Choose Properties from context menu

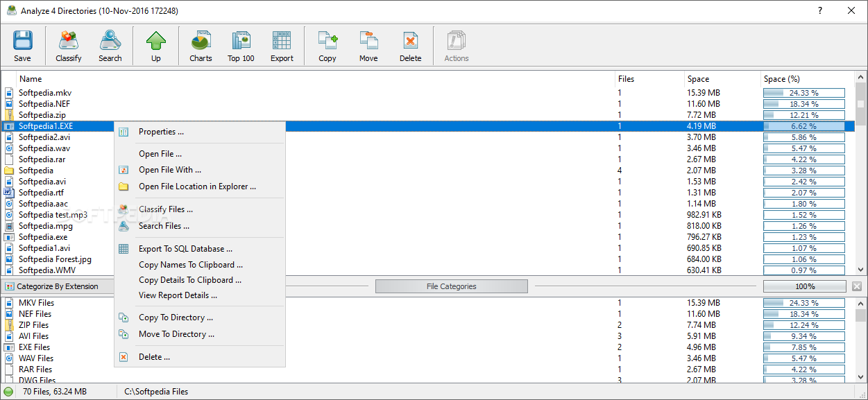200,132
